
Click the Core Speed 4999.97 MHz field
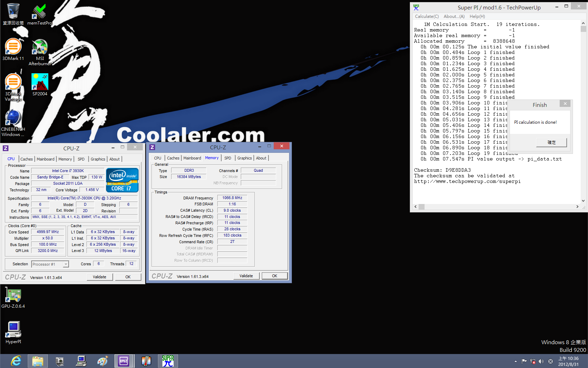click(48, 232)
